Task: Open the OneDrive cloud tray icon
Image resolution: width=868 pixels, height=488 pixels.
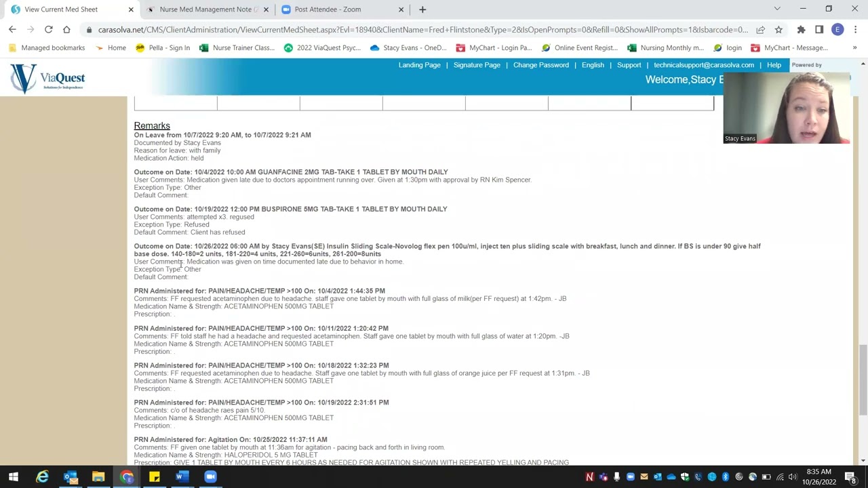Action: click(671, 477)
